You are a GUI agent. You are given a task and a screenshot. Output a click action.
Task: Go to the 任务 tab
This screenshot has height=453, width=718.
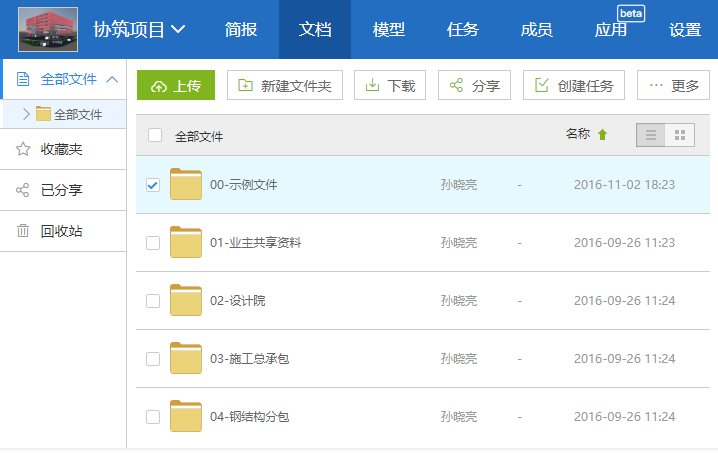click(462, 29)
